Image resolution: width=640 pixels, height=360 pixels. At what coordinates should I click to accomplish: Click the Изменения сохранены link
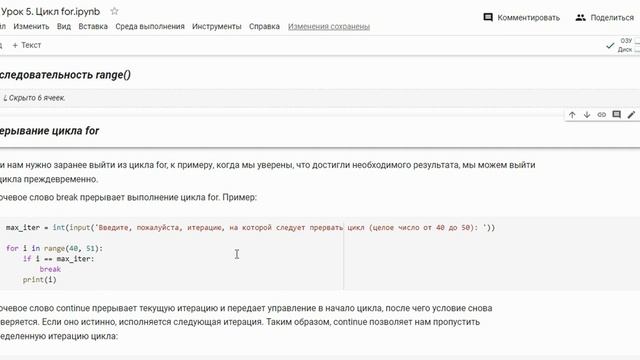(x=329, y=27)
